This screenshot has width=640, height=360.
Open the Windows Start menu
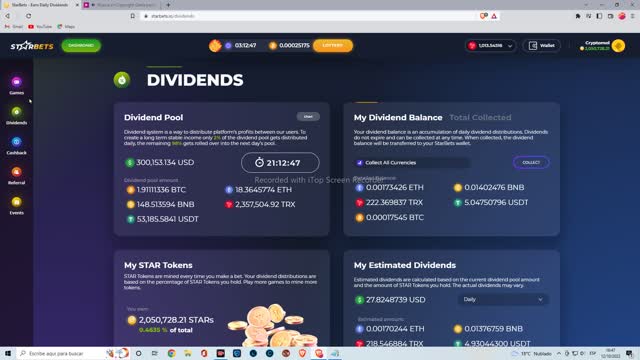coord(8,353)
